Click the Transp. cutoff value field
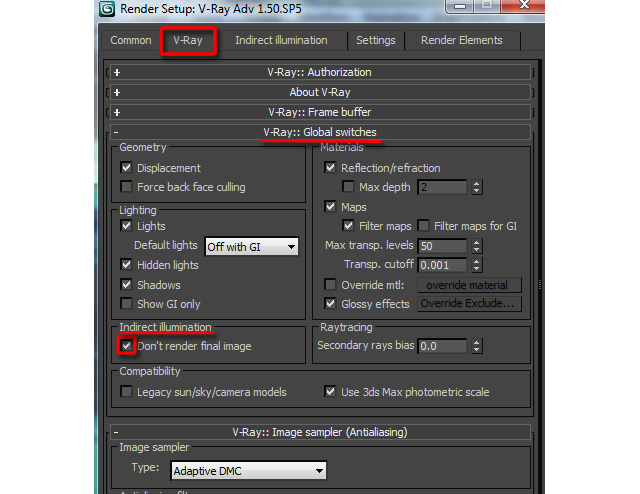Image resolution: width=640 pixels, height=494 pixels. pos(442,265)
